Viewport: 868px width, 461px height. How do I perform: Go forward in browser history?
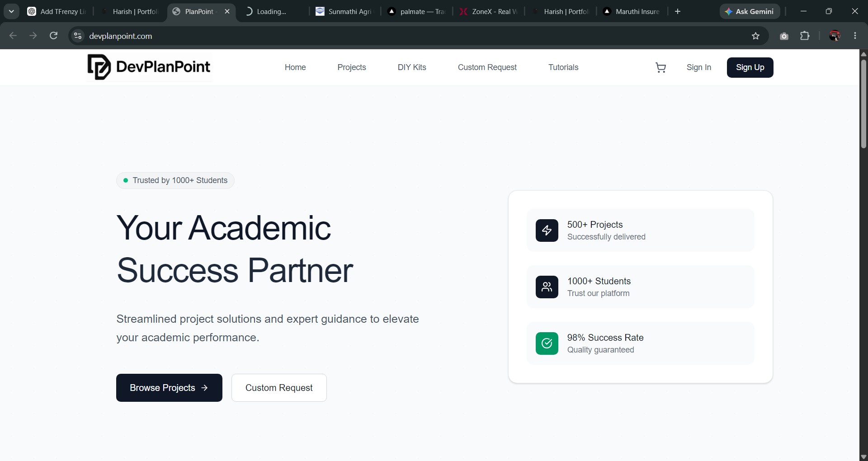(33, 36)
